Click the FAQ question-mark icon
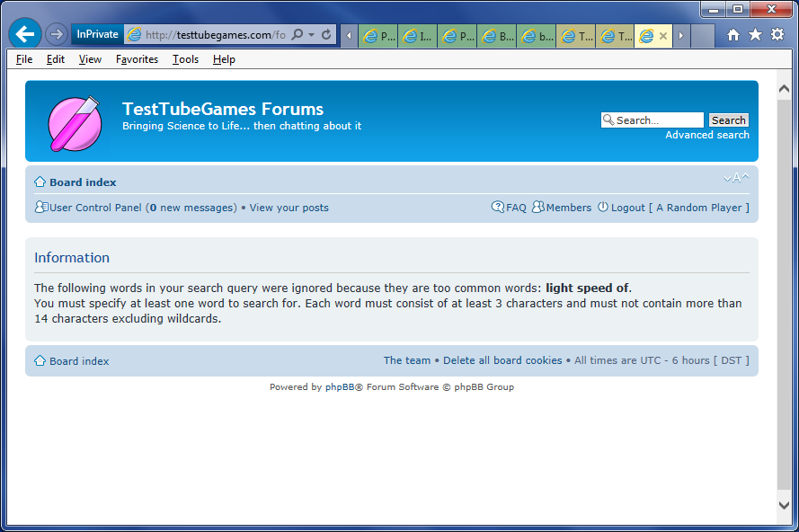 (x=497, y=207)
